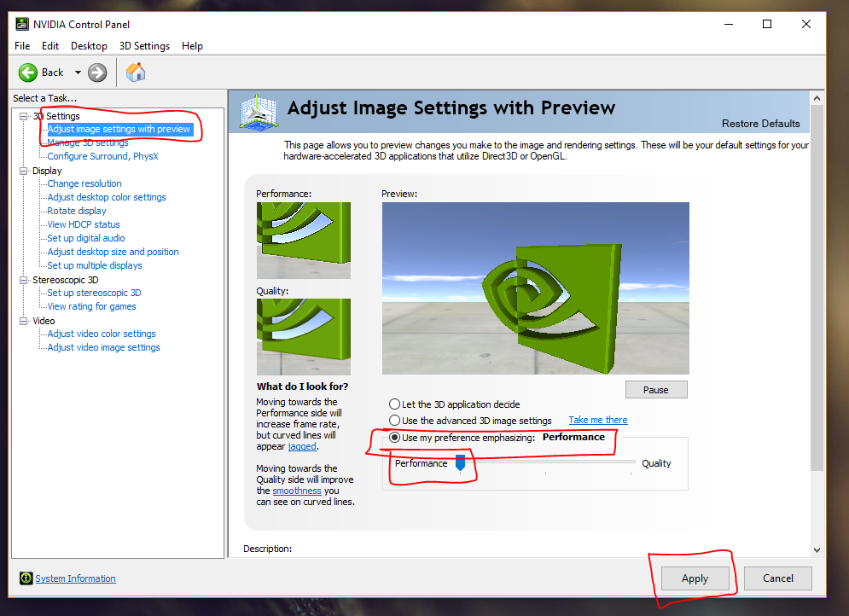Image resolution: width=849 pixels, height=616 pixels.
Task: Click the green Back arrow icon
Action: (x=27, y=73)
